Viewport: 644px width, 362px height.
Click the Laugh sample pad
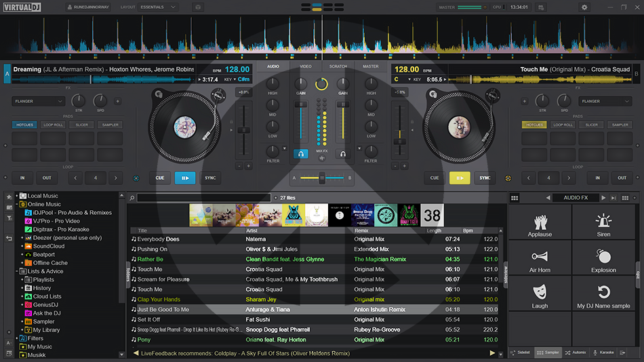[x=540, y=296]
